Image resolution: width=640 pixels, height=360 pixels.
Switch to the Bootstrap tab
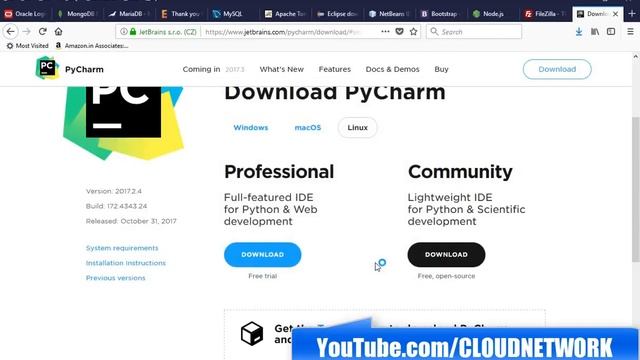[441, 14]
